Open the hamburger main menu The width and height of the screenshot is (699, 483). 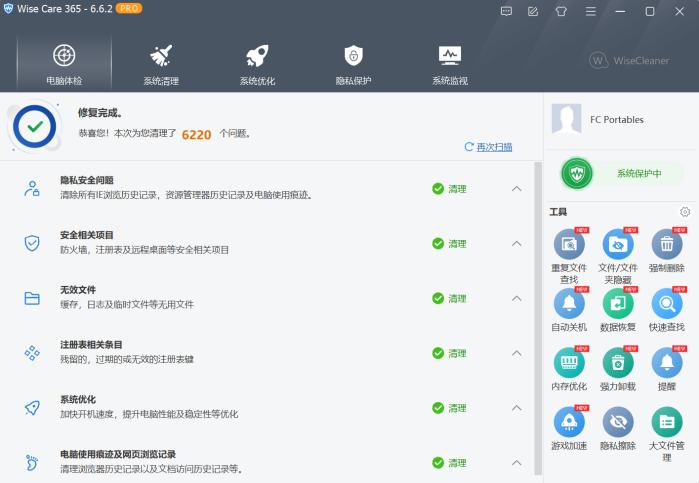coord(591,12)
